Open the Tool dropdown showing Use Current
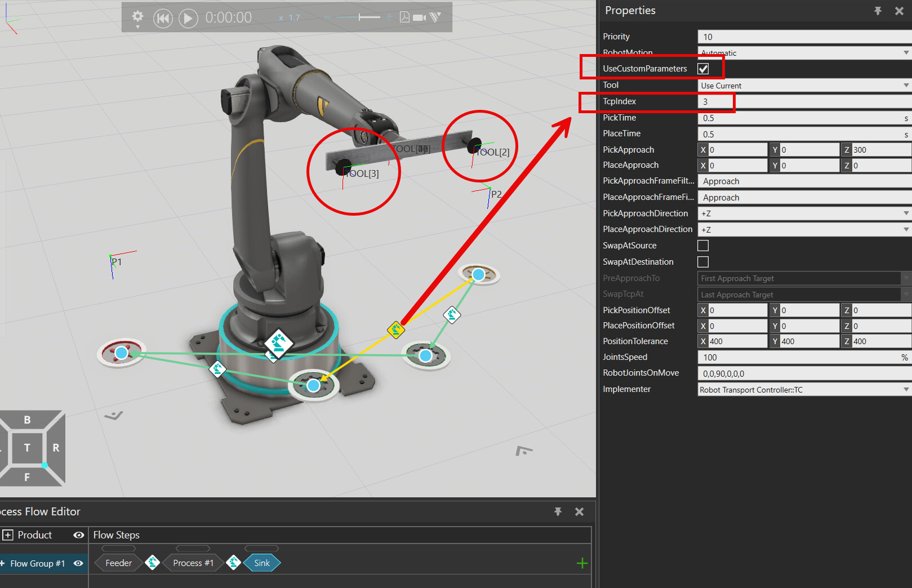The width and height of the screenshot is (912, 588). (x=804, y=86)
